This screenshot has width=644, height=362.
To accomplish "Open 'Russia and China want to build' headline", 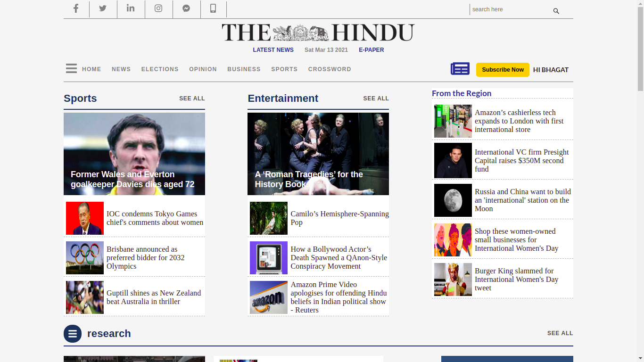I will [x=523, y=200].
